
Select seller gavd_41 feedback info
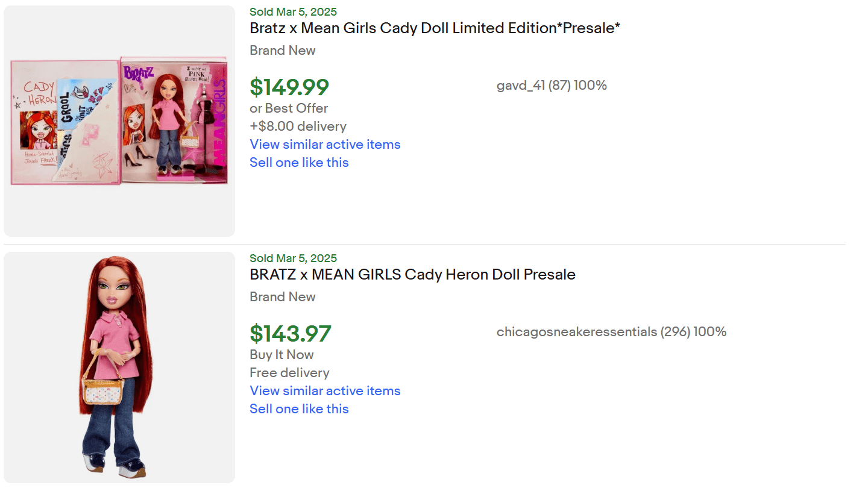(552, 86)
